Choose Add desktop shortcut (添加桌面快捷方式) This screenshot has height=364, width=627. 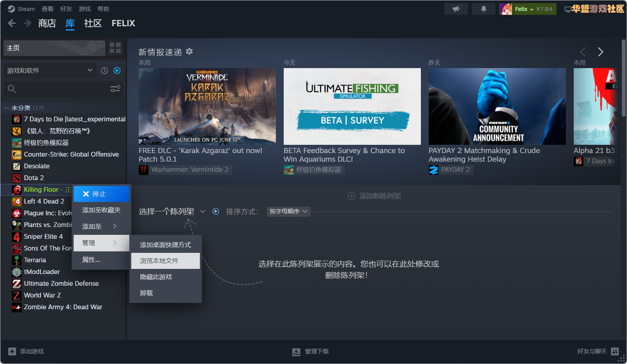pos(165,245)
